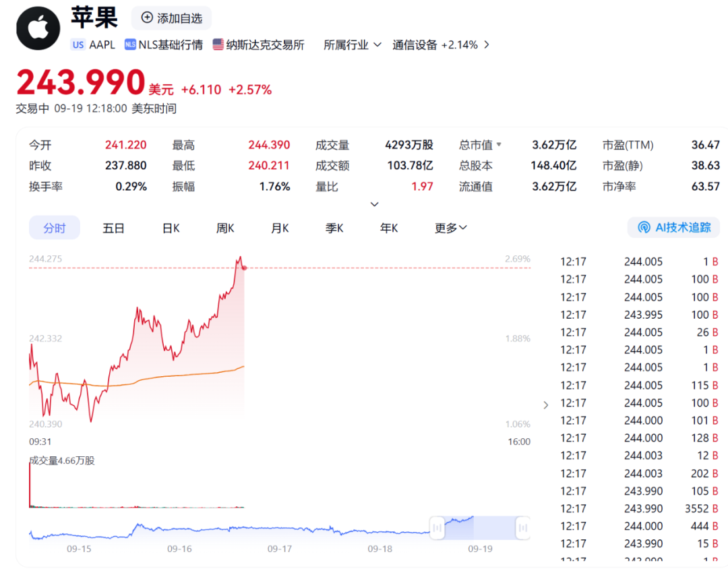Expand more quote details chevron
The image size is (728, 577).
click(x=375, y=204)
